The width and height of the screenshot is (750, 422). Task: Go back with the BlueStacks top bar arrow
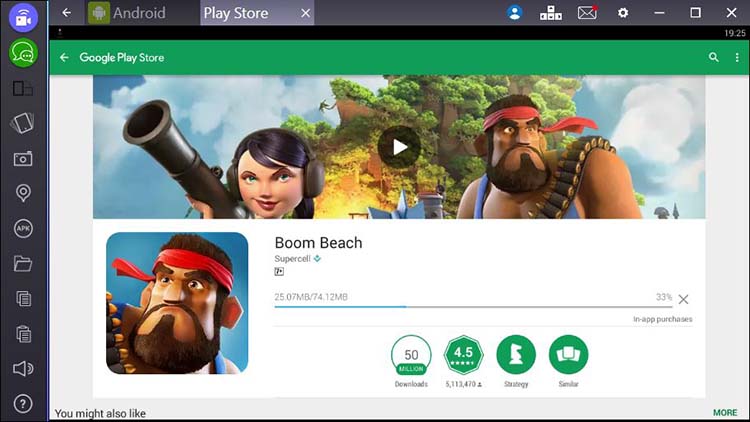[x=66, y=13]
